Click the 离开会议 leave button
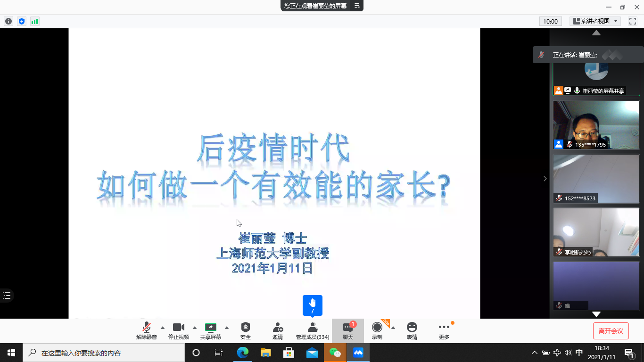This screenshot has height=362, width=644. click(611, 331)
